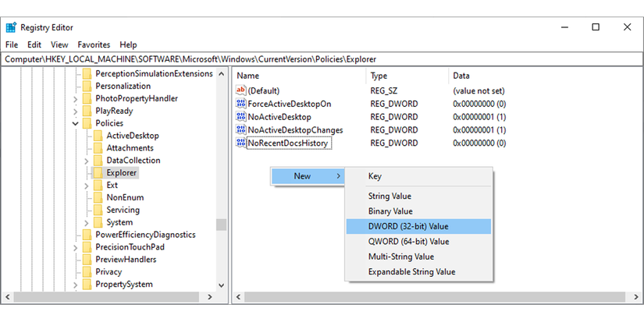Screen dimensions: 644x322
Task: Click tree pane horizontal scroll right arrow
Action: click(x=210, y=297)
